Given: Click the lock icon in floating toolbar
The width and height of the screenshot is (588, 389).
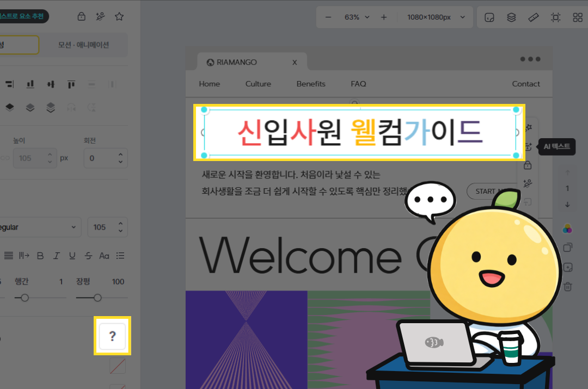Looking at the screenshot, I should pyautogui.click(x=528, y=165).
